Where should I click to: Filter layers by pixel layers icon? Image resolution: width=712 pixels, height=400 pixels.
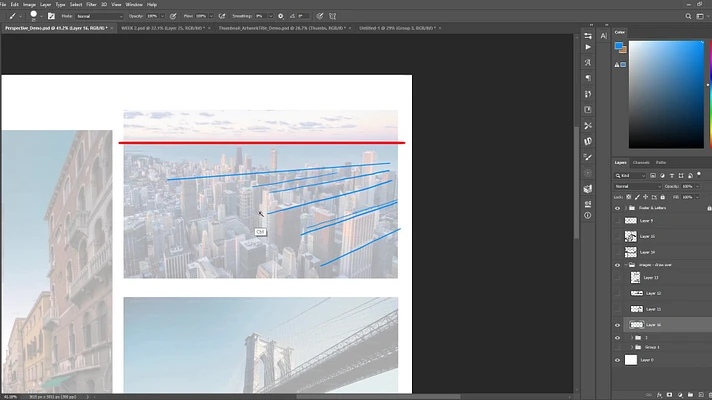coord(653,175)
